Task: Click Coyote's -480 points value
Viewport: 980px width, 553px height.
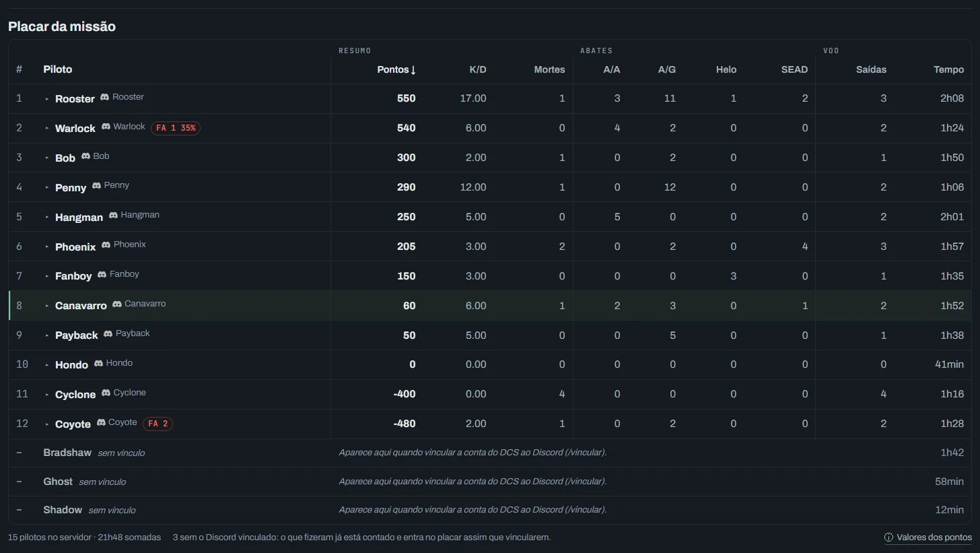Action: (404, 424)
